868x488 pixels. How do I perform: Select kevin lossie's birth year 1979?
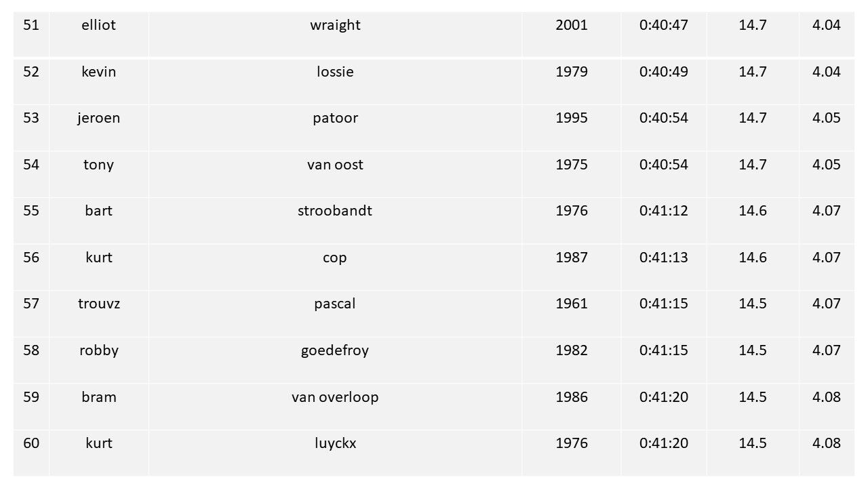click(x=572, y=72)
